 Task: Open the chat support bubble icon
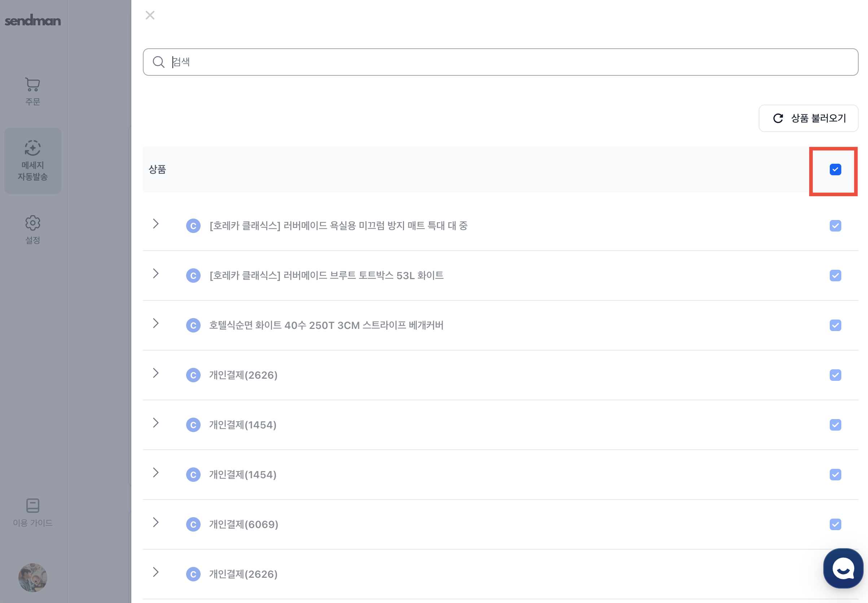point(843,568)
